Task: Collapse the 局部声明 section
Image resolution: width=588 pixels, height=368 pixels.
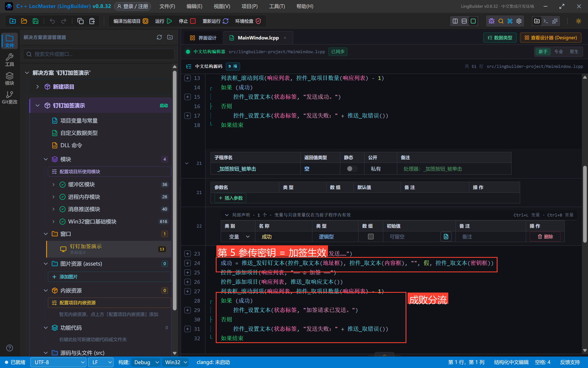Action: pyautogui.click(x=227, y=215)
